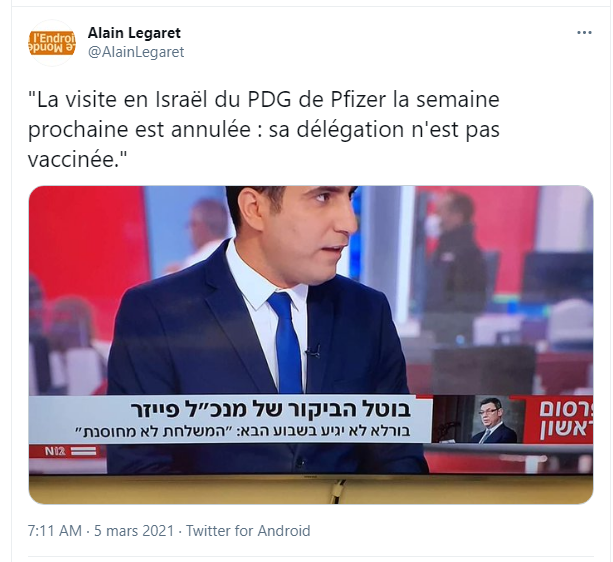Open the Alain Legaret display name
The width and height of the screenshot is (613, 562).
click(x=134, y=33)
